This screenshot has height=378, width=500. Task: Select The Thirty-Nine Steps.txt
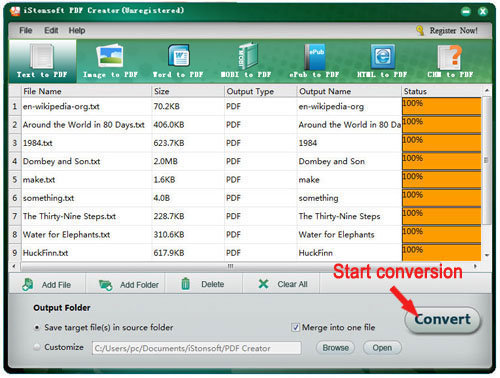pos(69,217)
